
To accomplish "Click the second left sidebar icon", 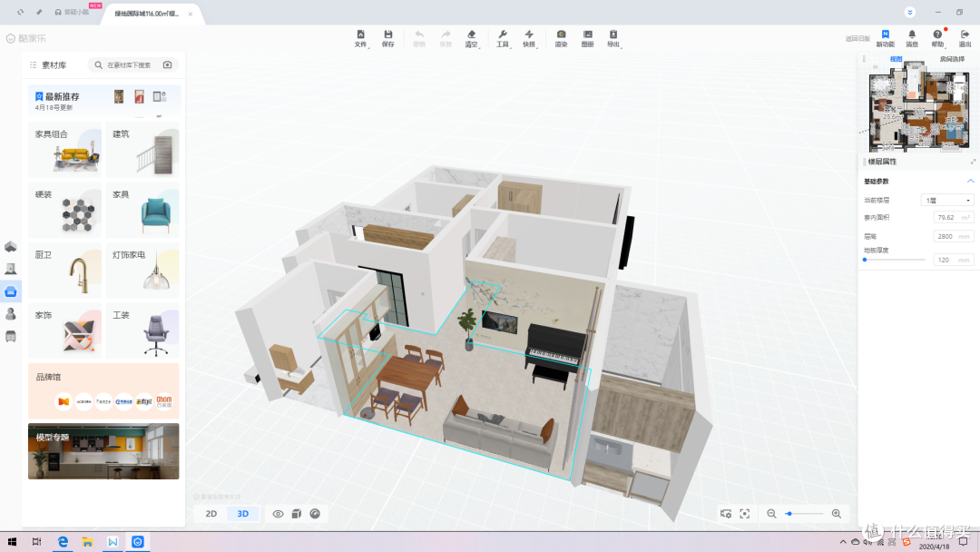I will click(11, 269).
